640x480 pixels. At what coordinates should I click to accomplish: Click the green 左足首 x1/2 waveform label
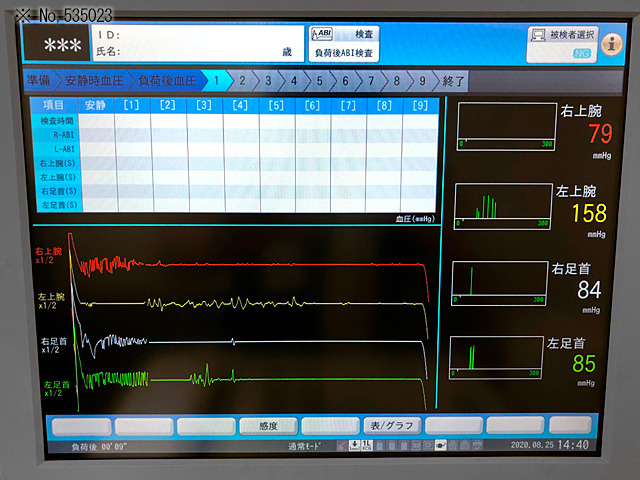coord(56,389)
